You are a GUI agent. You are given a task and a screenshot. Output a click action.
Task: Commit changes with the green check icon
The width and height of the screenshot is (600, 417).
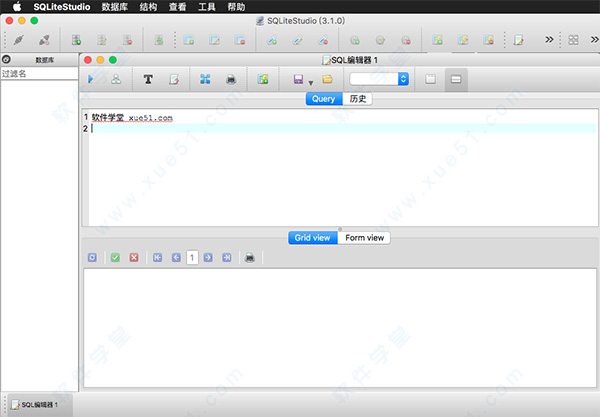coord(115,257)
